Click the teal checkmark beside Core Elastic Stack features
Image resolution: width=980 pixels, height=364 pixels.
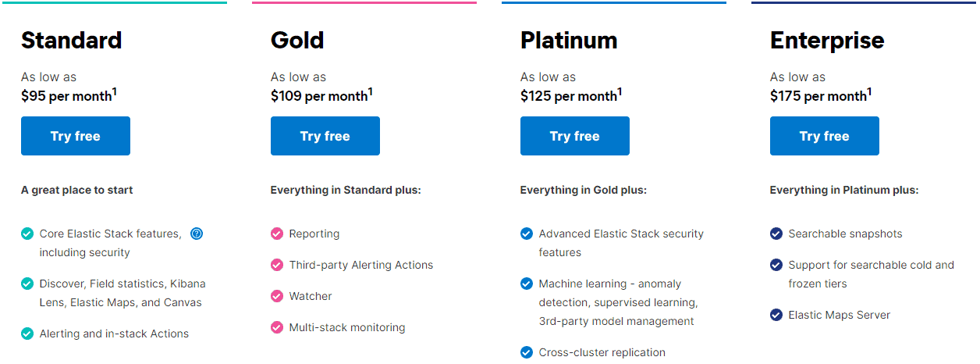pos(27,234)
